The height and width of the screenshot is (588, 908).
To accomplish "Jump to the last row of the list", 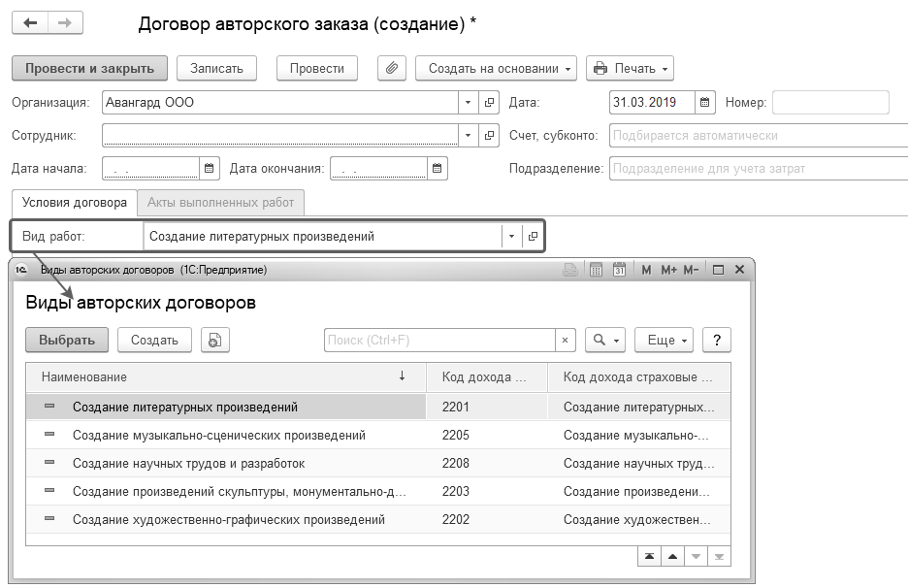I will (x=719, y=557).
